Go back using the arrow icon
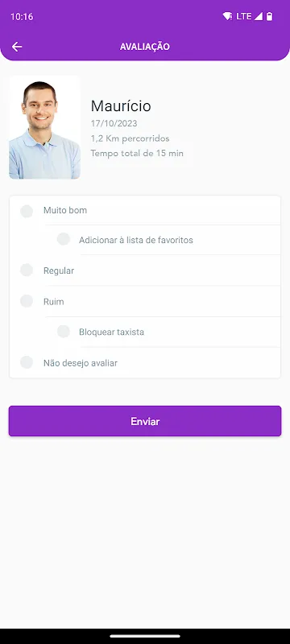Screen dimensions: 290x644 pyautogui.click(x=17, y=47)
